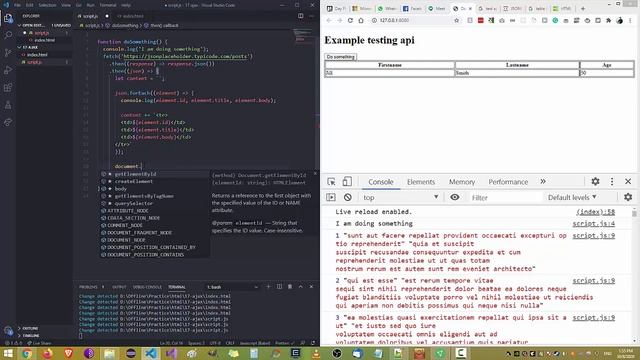The image size is (640, 360).
Task: Maximize the terminal panel with up chevron
Action: pyautogui.click(x=300, y=287)
